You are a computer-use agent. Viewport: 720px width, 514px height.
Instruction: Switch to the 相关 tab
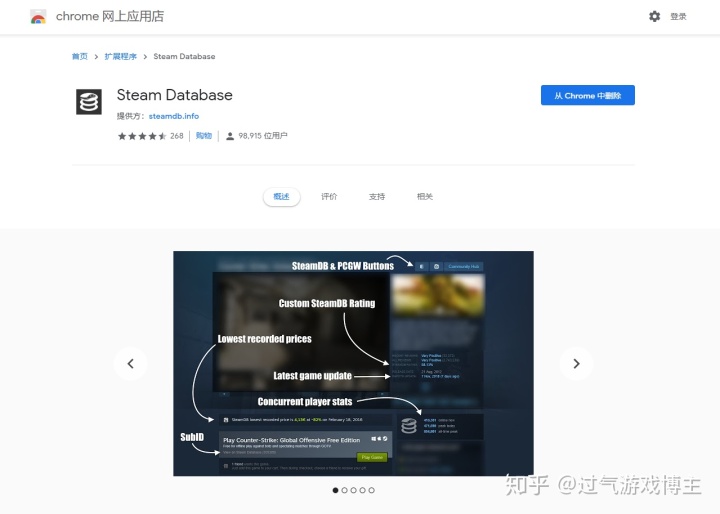(425, 197)
